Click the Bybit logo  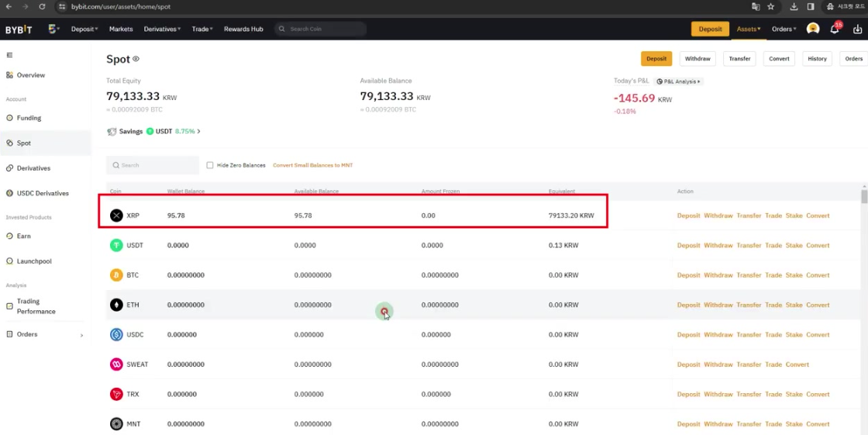click(x=19, y=29)
